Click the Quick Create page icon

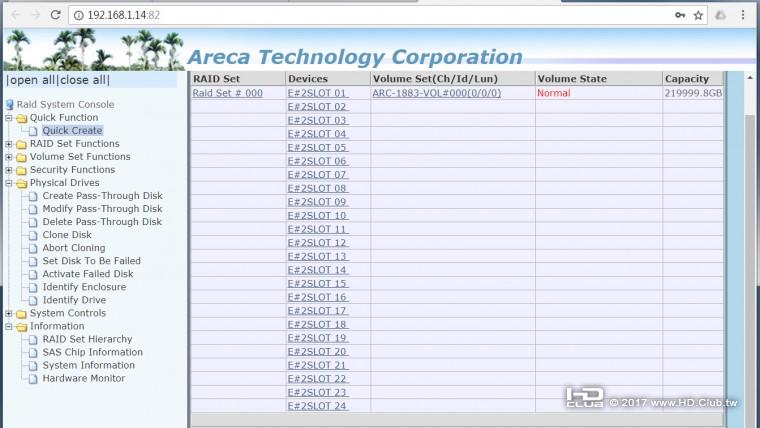coord(33,131)
